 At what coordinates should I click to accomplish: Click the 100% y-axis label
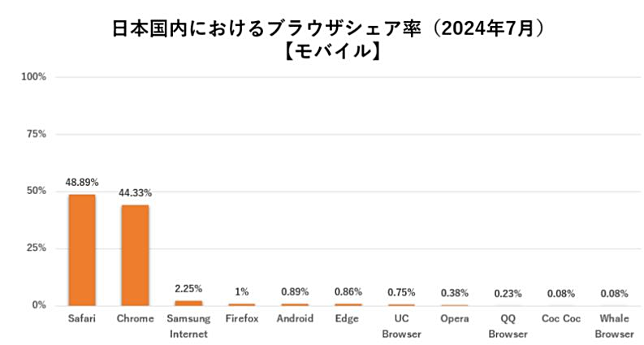pos(35,76)
